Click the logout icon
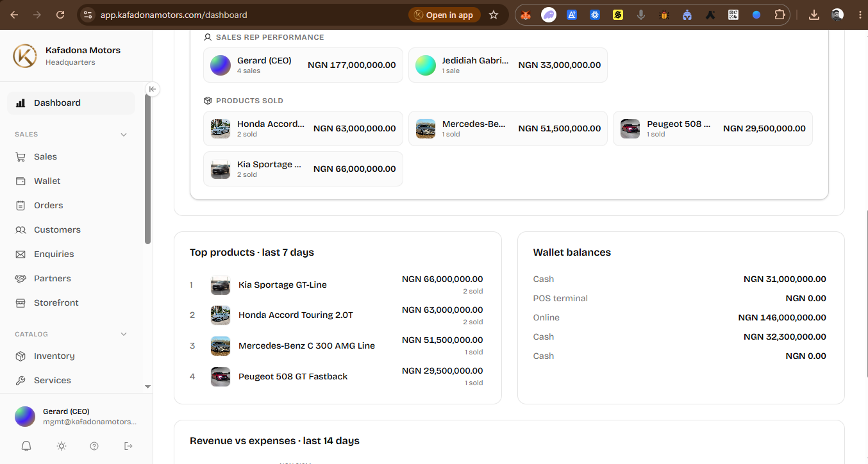The width and height of the screenshot is (868, 464). click(128, 446)
